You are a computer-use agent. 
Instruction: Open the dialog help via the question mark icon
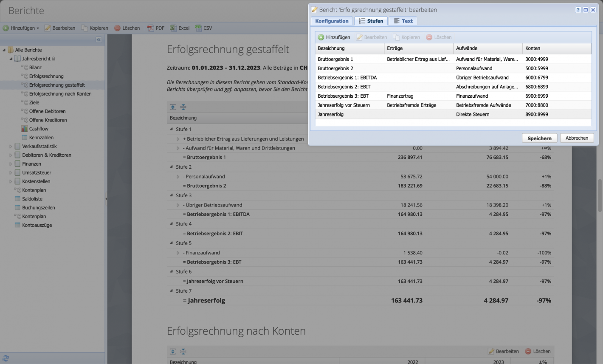[x=578, y=10]
